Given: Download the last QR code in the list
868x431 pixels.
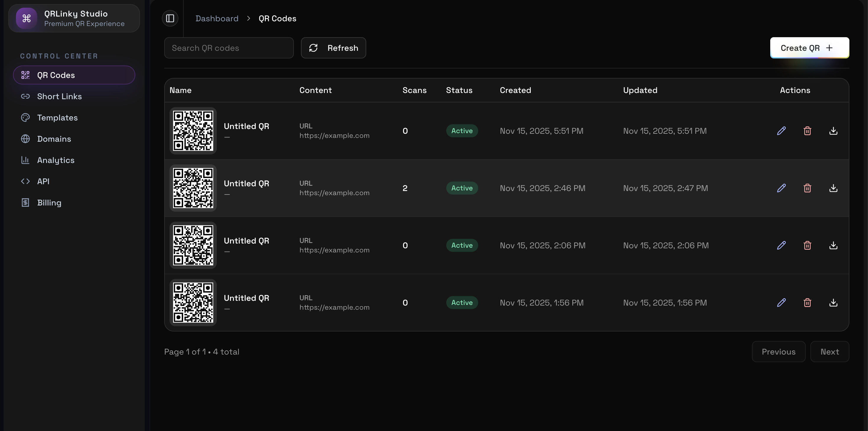Looking at the screenshot, I should 833,303.
